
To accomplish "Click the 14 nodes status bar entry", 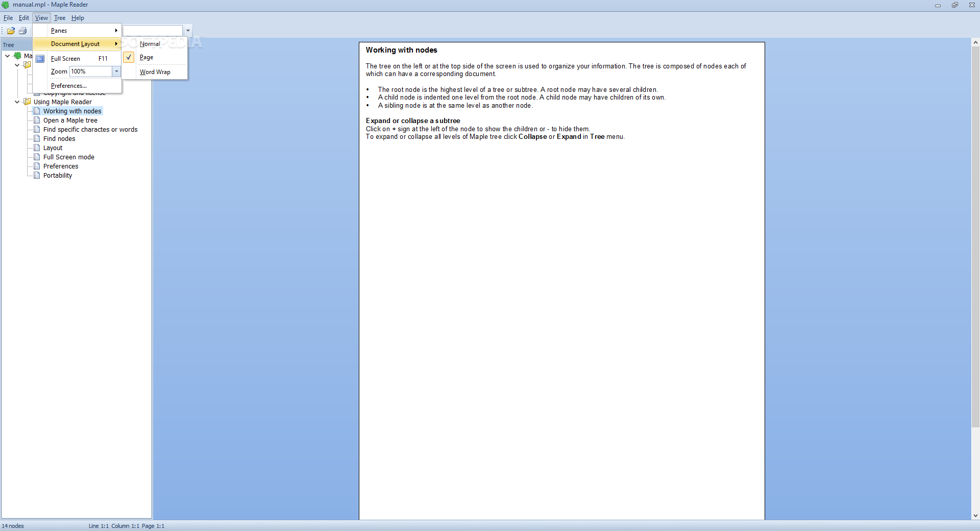I will click(13, 526).
